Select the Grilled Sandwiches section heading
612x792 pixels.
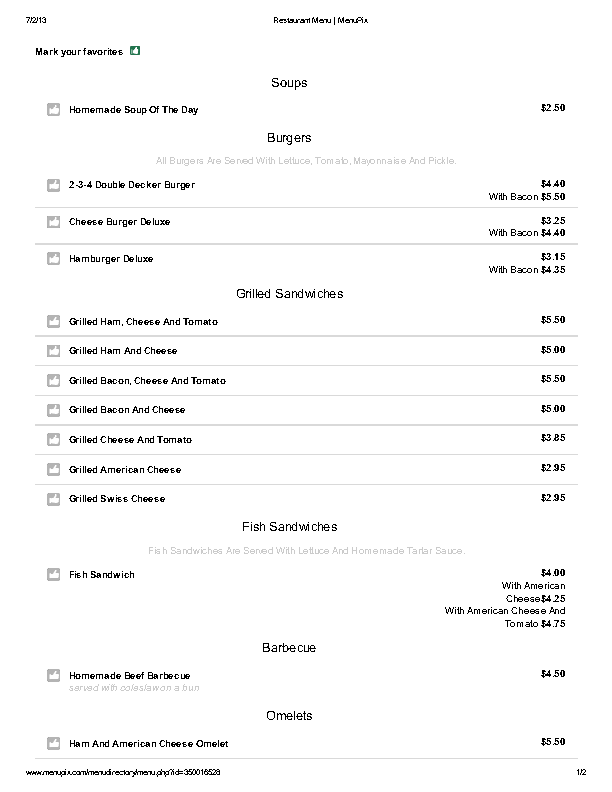click(289, 294)
